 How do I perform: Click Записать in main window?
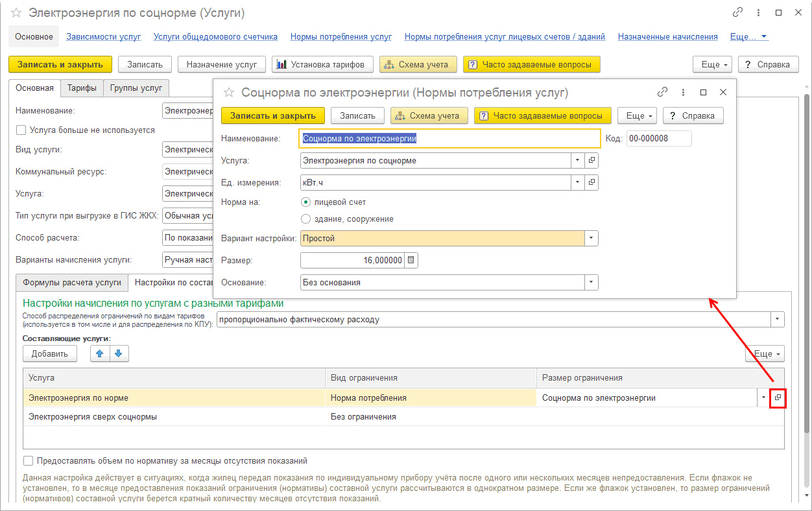145,64
